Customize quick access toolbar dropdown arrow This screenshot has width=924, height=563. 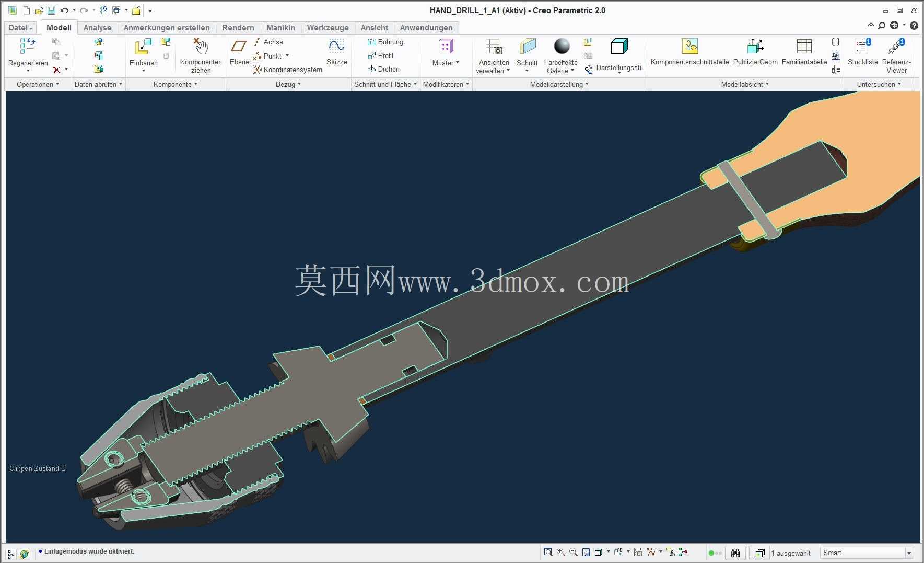[x=150, y=10]
